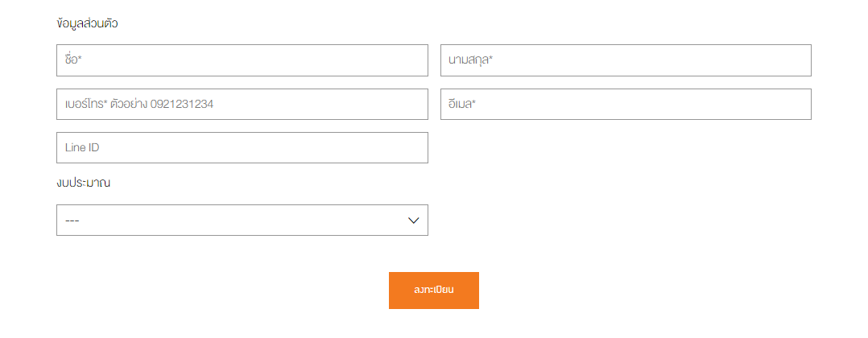The width and height of the screenshot is (868, 338).
Task: Submit the form with ลงทะเบียน
Action: point(433,291)
